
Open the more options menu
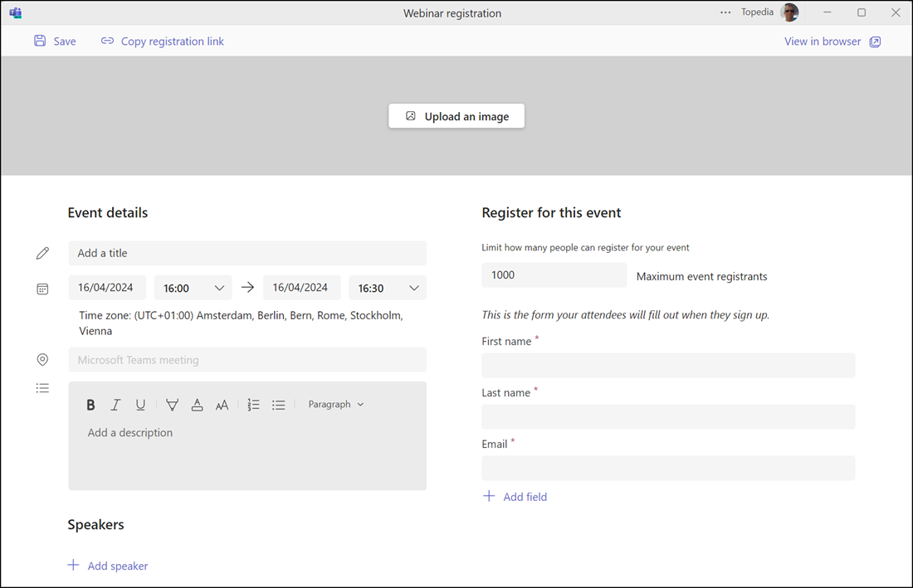tap(725, 12)
